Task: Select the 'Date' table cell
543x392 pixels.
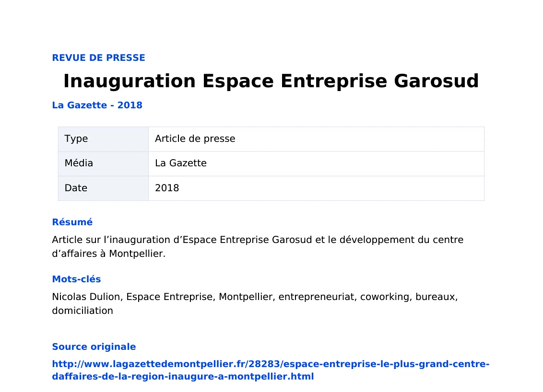Action: 103,188
